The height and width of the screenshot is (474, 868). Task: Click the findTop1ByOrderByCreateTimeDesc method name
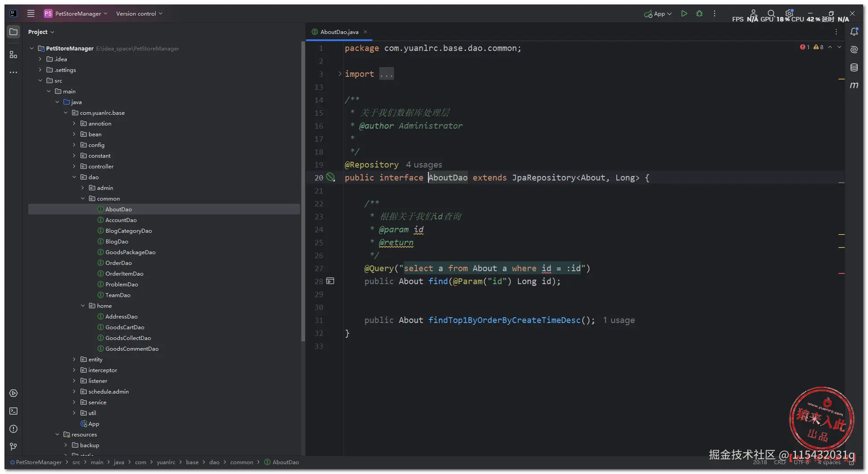[504, 320]
